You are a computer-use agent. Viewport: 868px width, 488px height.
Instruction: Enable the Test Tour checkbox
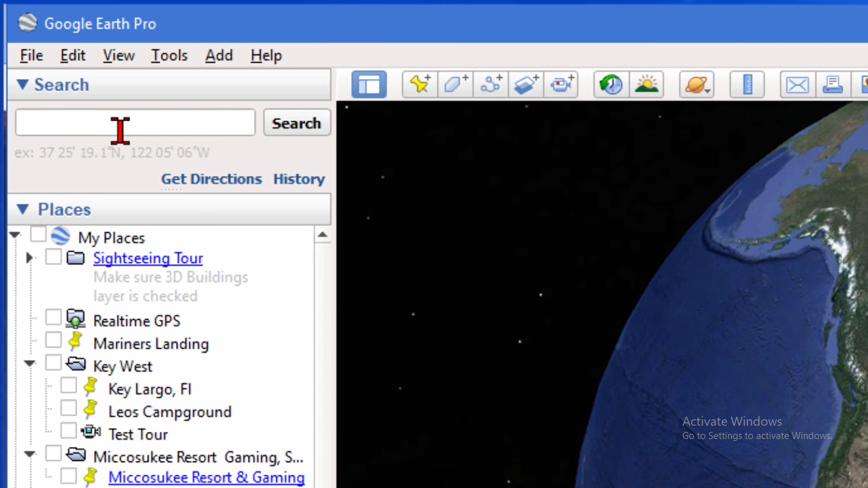[x=69, y=429]
